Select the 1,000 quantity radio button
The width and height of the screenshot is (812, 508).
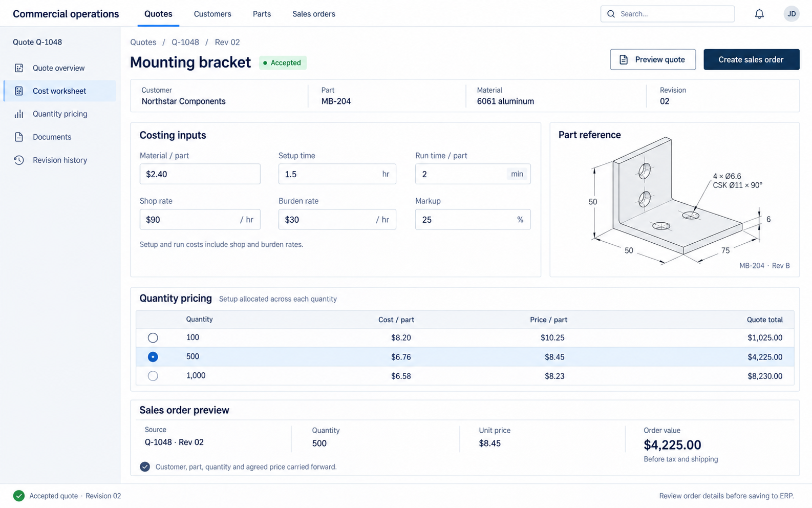tap(153, 376)
